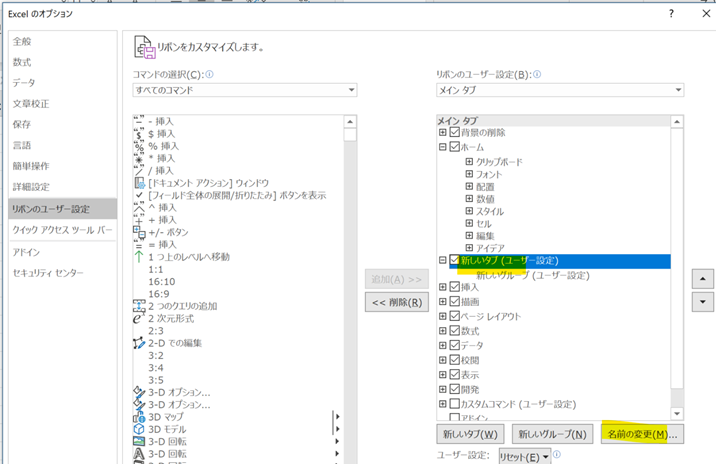Click command list scrollbar up arrow
Image resolution: width=716 pixels, height=464 pixels.
pyautogui.click(x=350, y=121)
